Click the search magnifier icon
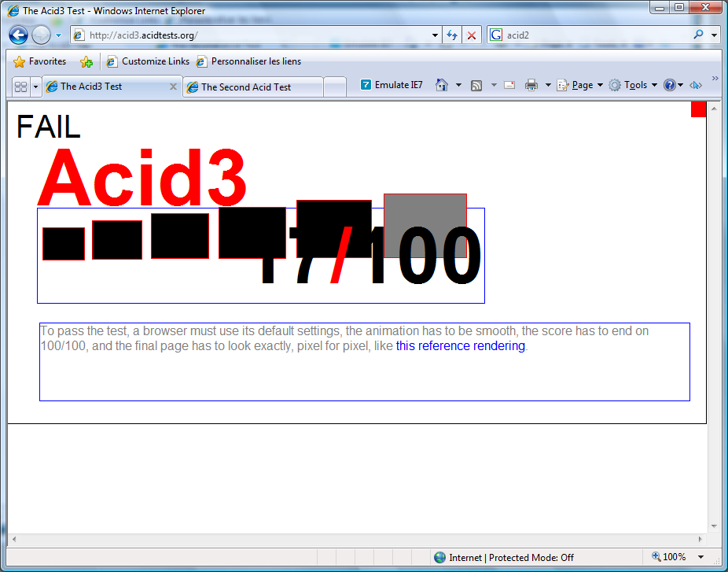The width and height of the screenshot is (728, 572). click(698, 35)
